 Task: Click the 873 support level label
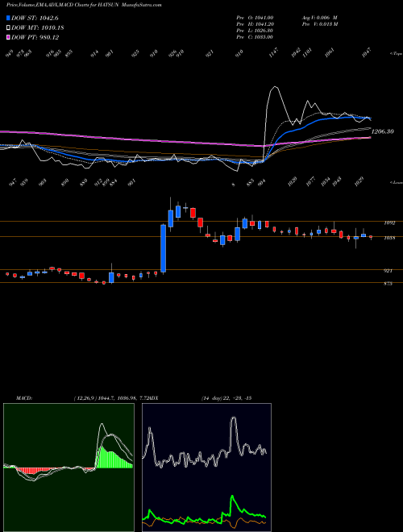point(388,284)
